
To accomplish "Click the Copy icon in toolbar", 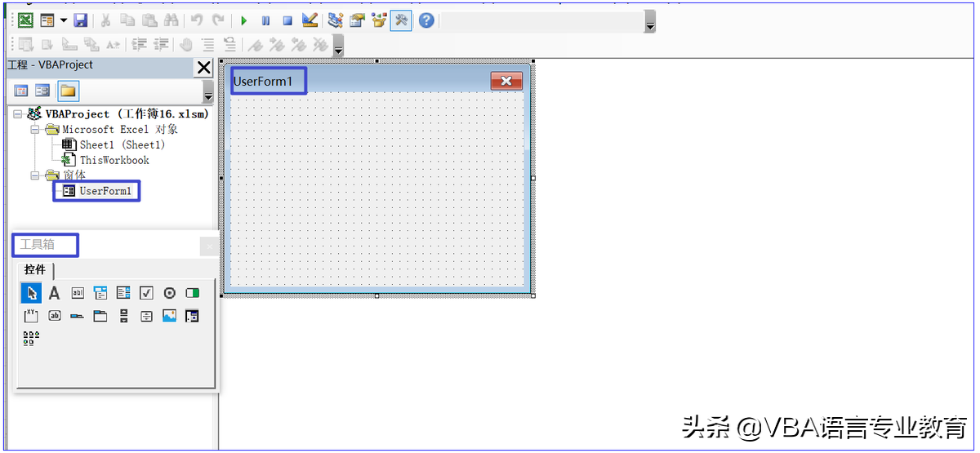I will coord(128,20).
